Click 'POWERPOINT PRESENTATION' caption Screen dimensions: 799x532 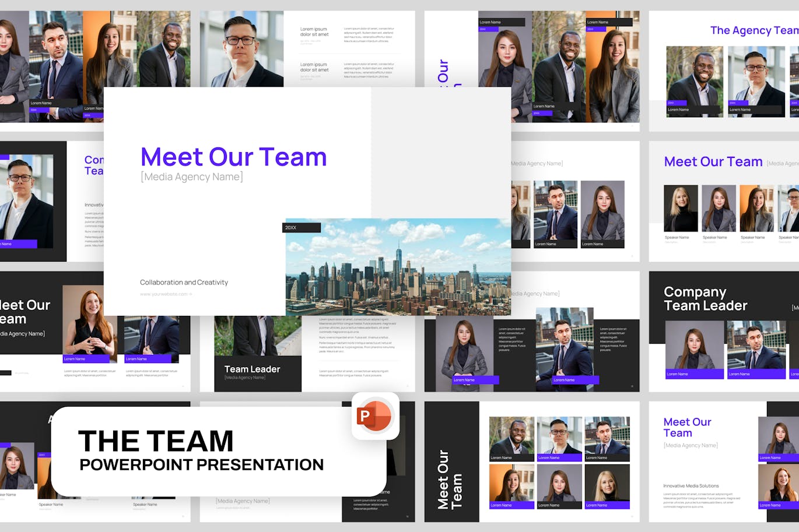tap(202, 464)
